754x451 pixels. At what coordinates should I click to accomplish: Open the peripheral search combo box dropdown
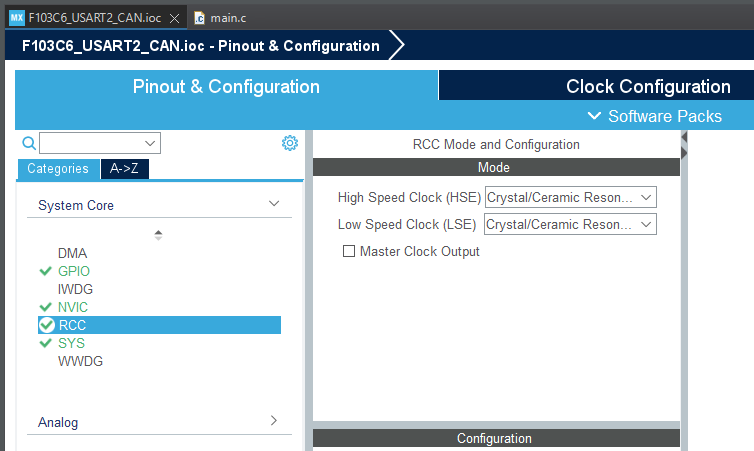pyautogui.click(x=151, y=143)
